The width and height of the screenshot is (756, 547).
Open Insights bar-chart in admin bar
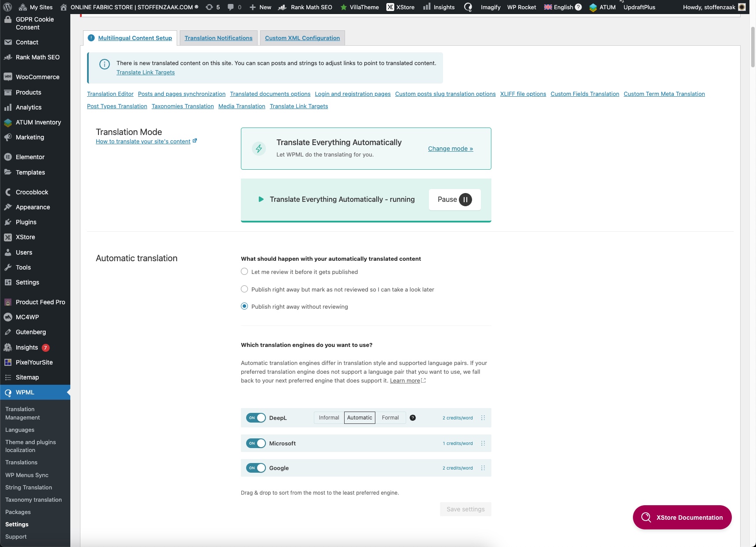[x=439, y=7]
